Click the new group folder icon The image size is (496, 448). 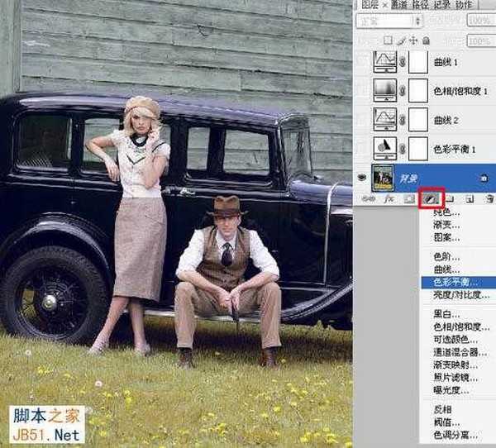pos(451,199)
